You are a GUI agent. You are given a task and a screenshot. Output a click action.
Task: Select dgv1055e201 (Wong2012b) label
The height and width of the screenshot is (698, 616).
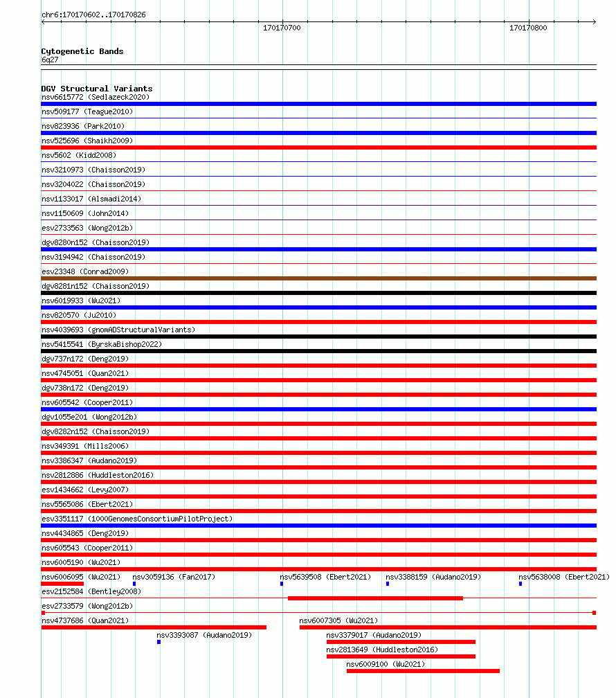(89, 417)
